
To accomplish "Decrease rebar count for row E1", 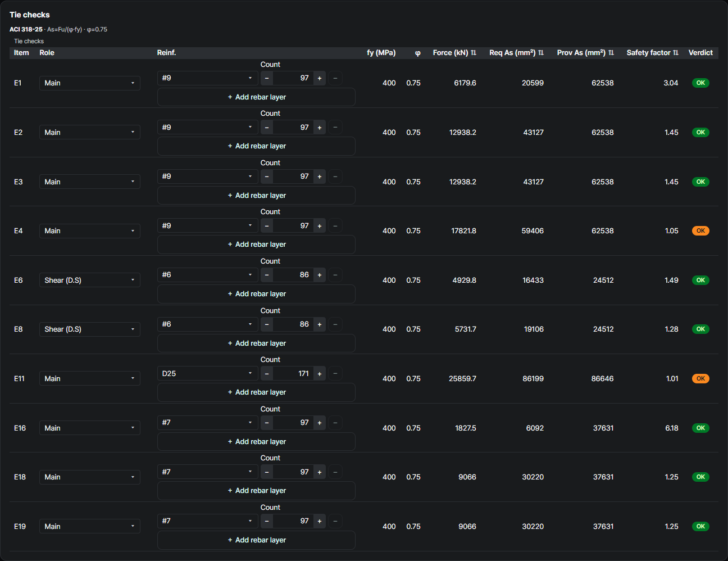I will coord(267,78).
